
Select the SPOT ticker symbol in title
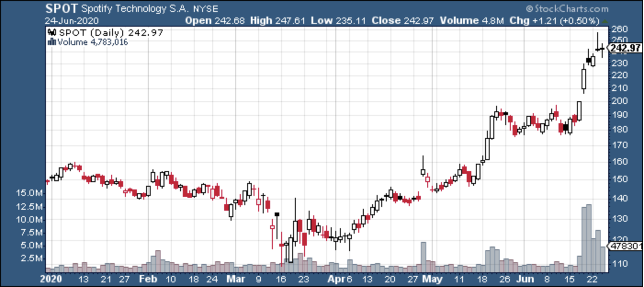pos(62,8)
